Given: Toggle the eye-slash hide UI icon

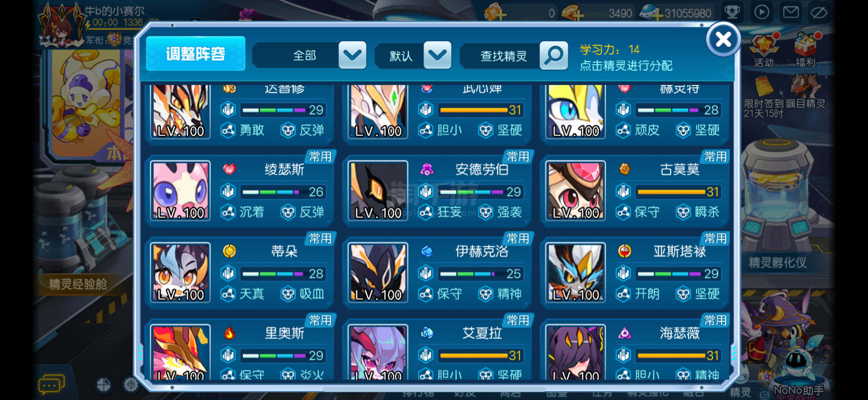Looking at the screenshot, I should pyautogui.click(x=819, y=13).
